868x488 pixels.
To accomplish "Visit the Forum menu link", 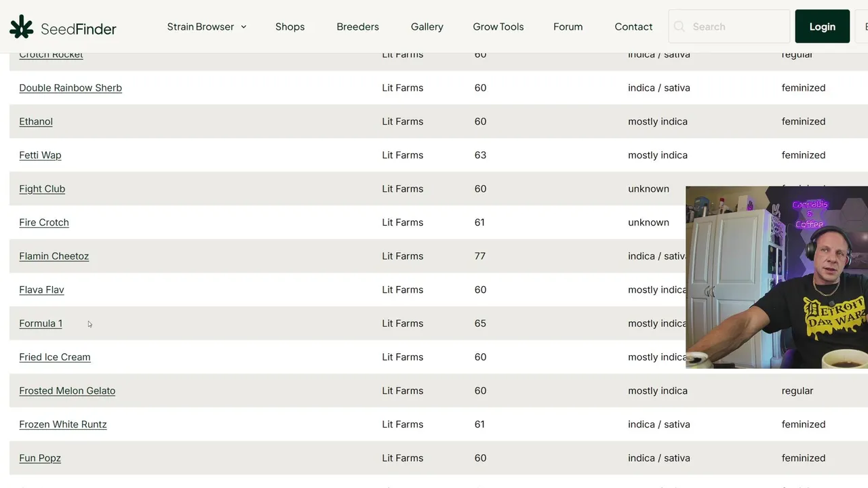I will [568, 27].
